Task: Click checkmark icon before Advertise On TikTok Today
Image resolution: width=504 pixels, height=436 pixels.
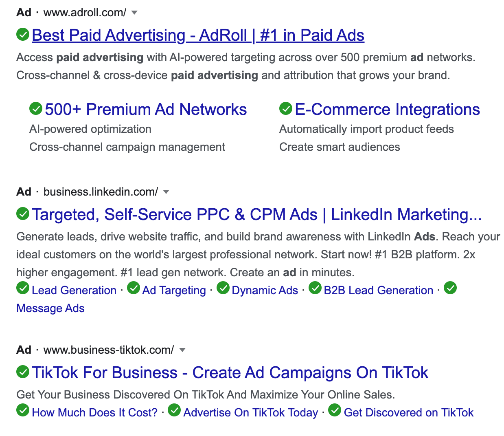Action: tap(174, 410)
